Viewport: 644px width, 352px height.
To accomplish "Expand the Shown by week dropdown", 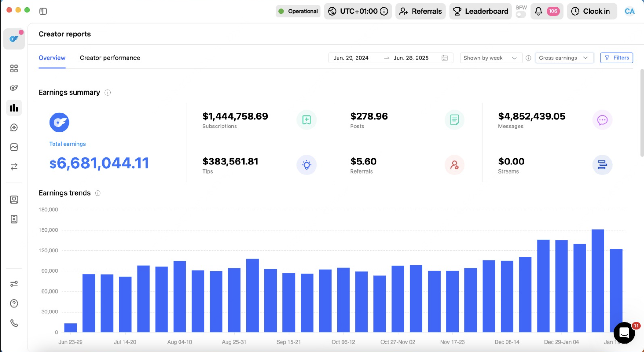I will coord(490,58).
